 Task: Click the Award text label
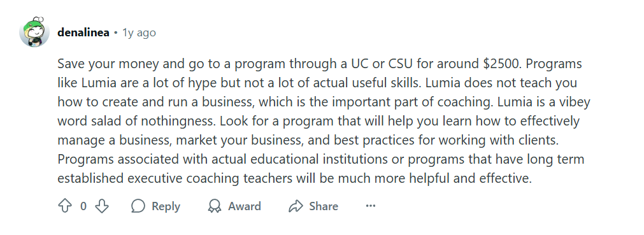pyautogui.click(x=245, y=206)
